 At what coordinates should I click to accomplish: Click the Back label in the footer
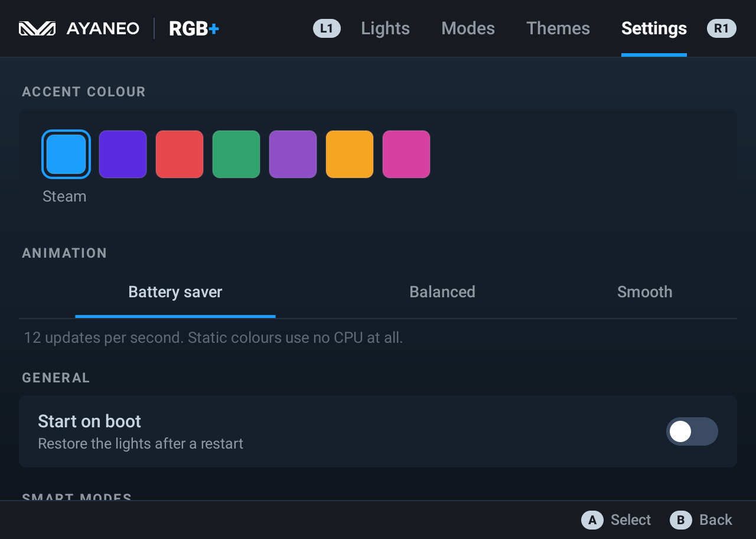(x=716, y=520)
